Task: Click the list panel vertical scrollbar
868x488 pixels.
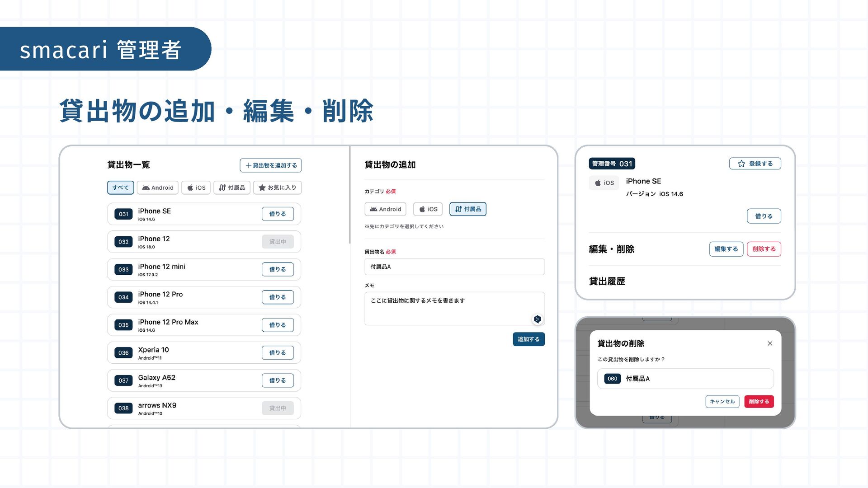Action: point(349,194)
